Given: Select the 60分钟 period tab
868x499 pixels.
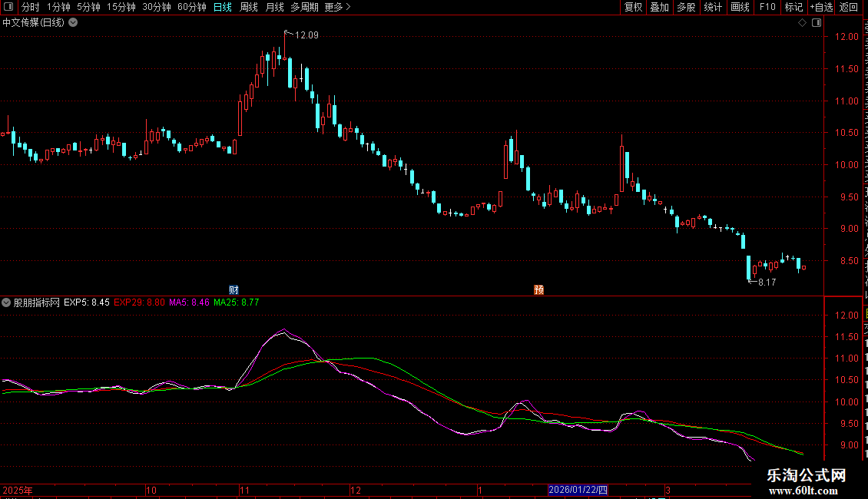Looking at the screenshot, I should (x=191, y=7).
